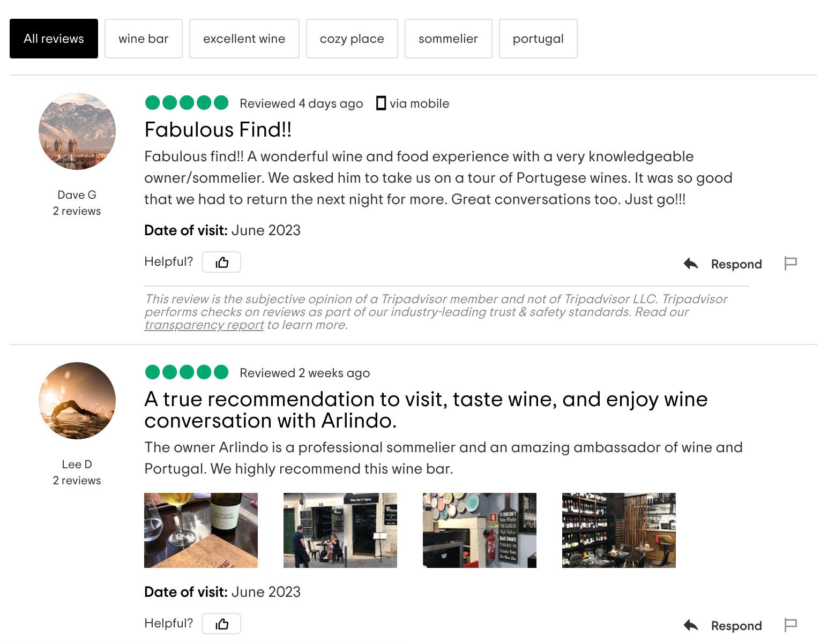Filter reviews by "portugal" tag
Image resolution: width=835 pixels, height=644 pixels.
click(x=538, y=39)
